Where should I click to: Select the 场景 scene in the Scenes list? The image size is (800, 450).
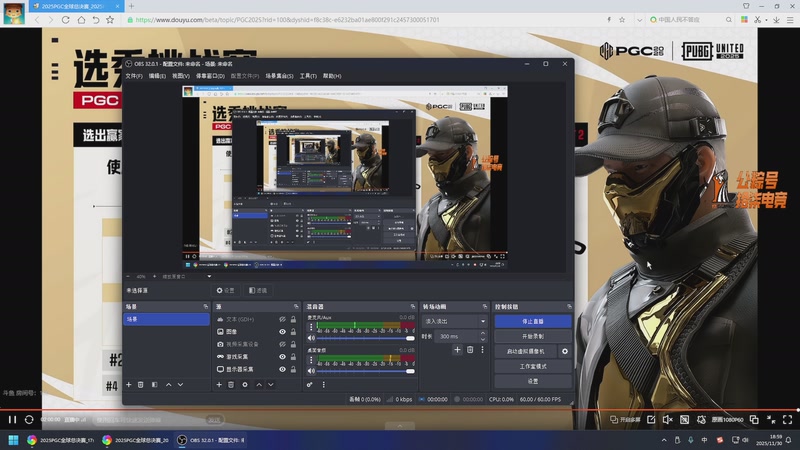coord(166,319)
